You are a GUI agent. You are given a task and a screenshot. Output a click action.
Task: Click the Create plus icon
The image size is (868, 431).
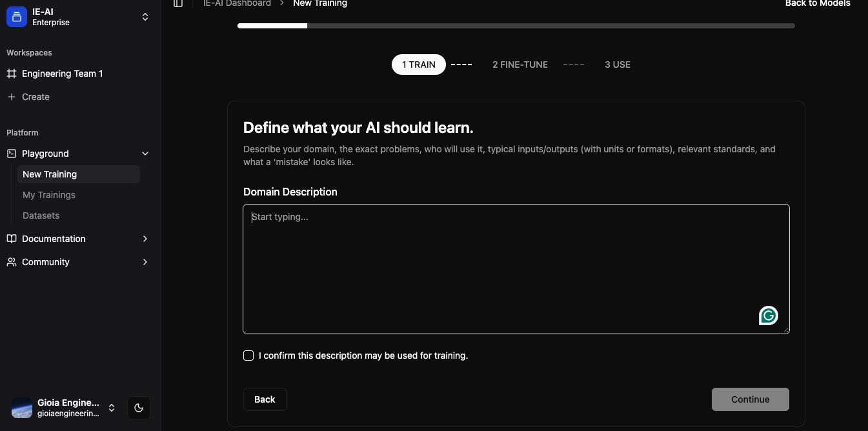(x=11, y=97)
